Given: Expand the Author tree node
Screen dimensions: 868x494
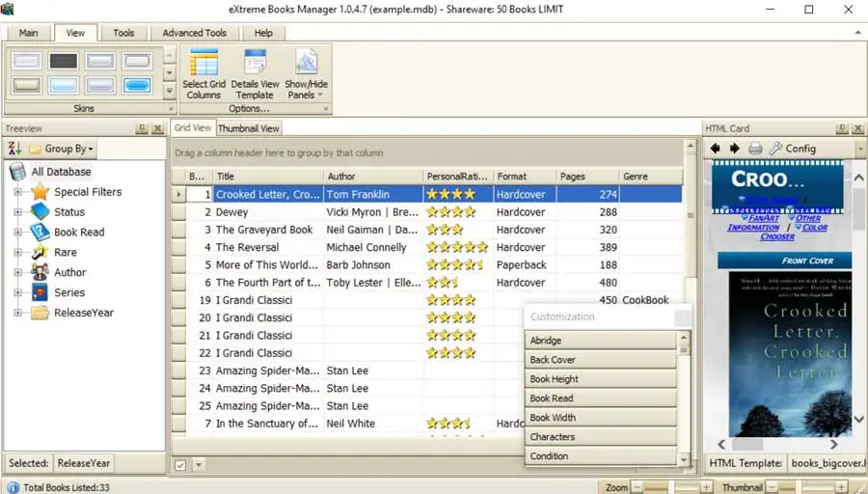Looking at the screenshot, I should 17,273.
